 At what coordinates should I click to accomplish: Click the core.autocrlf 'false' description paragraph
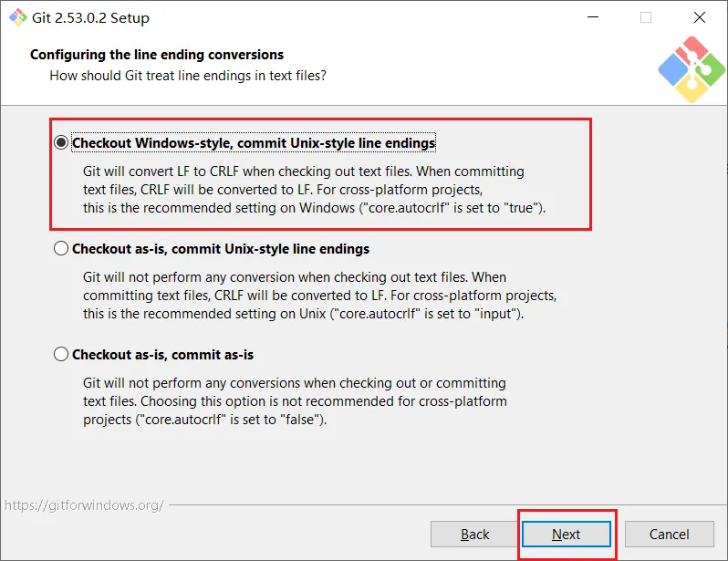(x=295, y=401)
